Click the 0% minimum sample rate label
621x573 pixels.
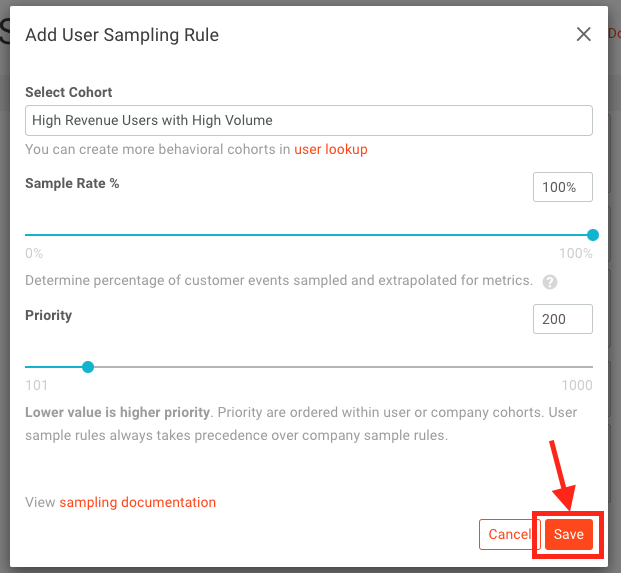click(34, 253)
